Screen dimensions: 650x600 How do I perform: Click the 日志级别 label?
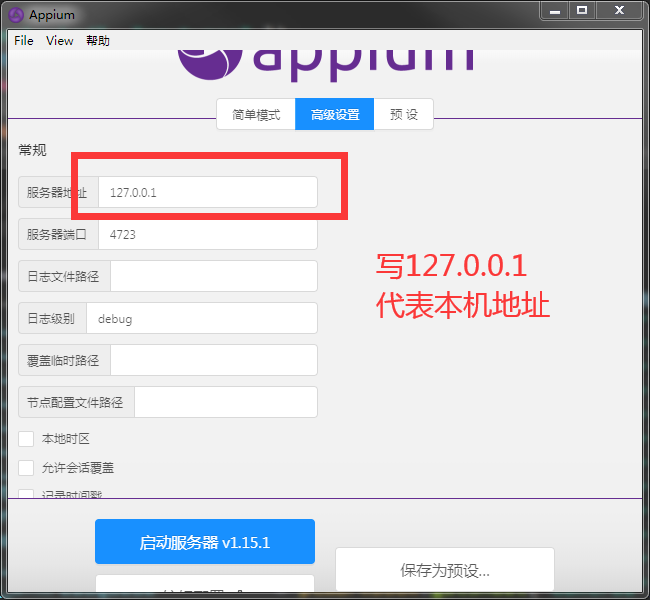(x=51, y=318)
